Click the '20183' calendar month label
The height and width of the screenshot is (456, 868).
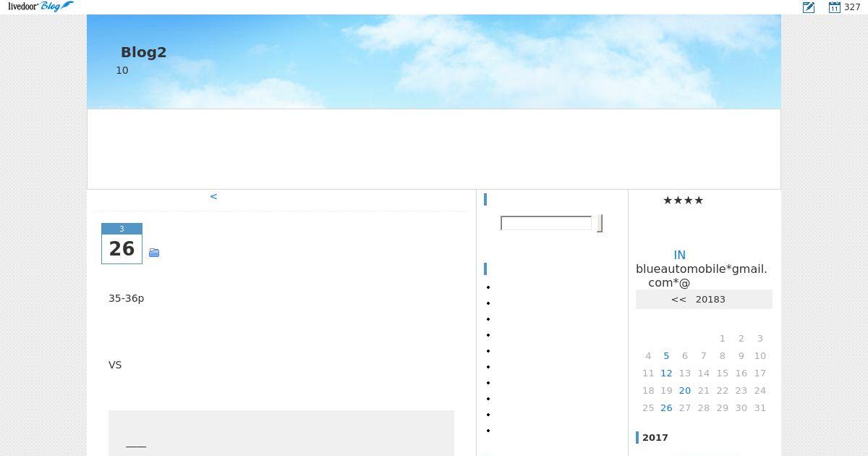click(710, 299)
